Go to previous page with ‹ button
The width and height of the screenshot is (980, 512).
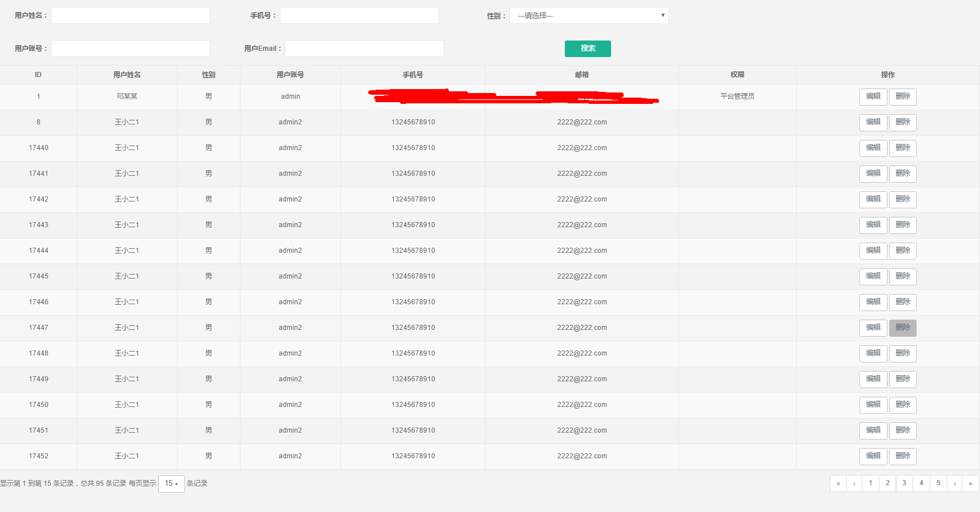(854, 483)
